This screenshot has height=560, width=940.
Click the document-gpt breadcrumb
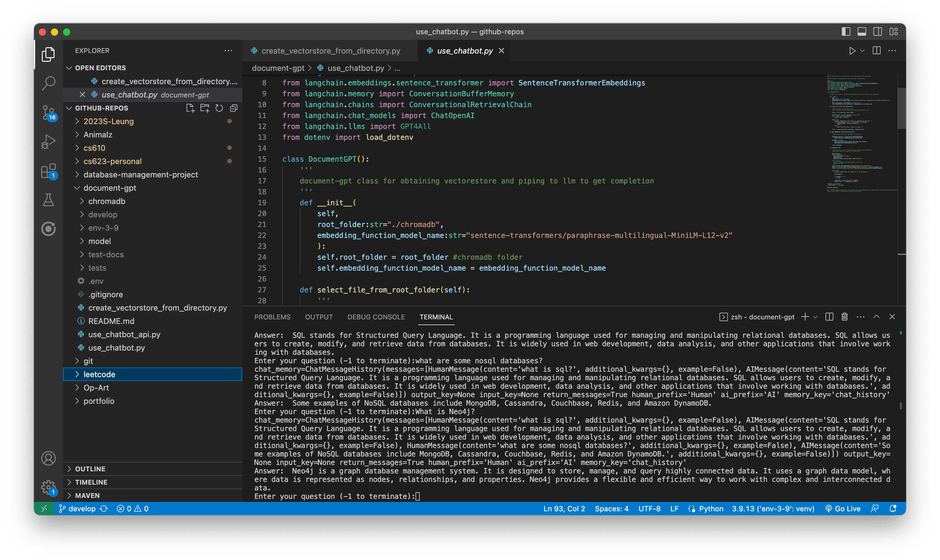click(x=278, y=68)
